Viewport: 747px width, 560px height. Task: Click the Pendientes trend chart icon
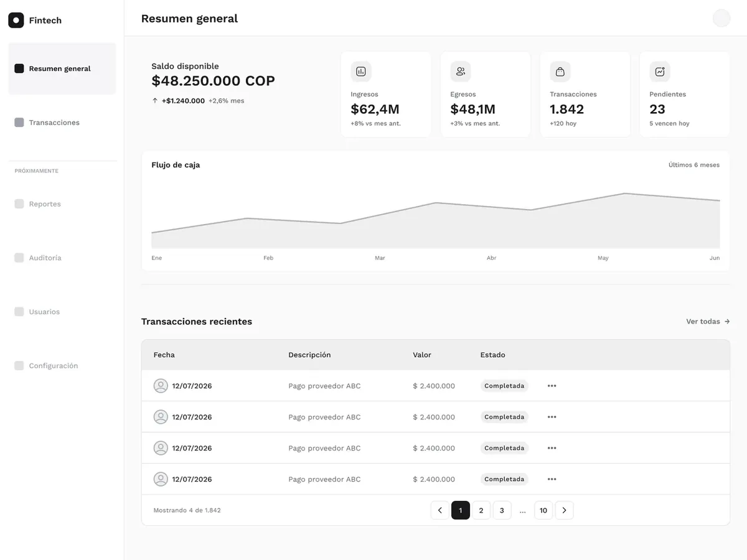(660, 72)
